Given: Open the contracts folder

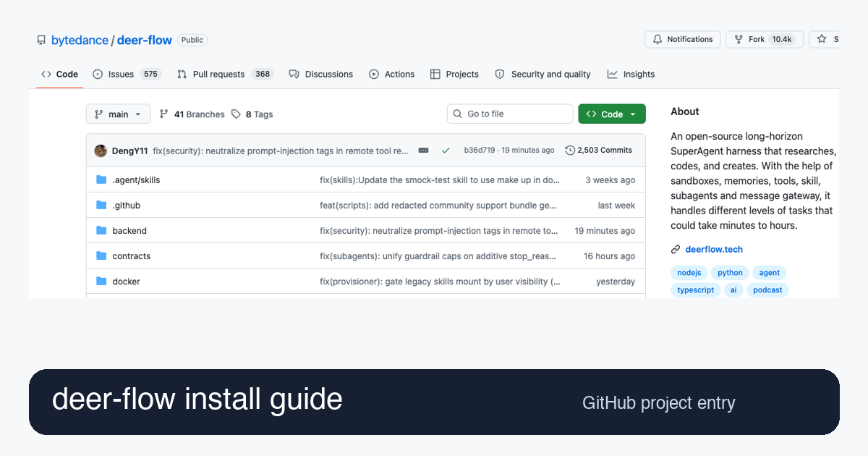Looking at the screenshot, I should (x=132, y=256).
